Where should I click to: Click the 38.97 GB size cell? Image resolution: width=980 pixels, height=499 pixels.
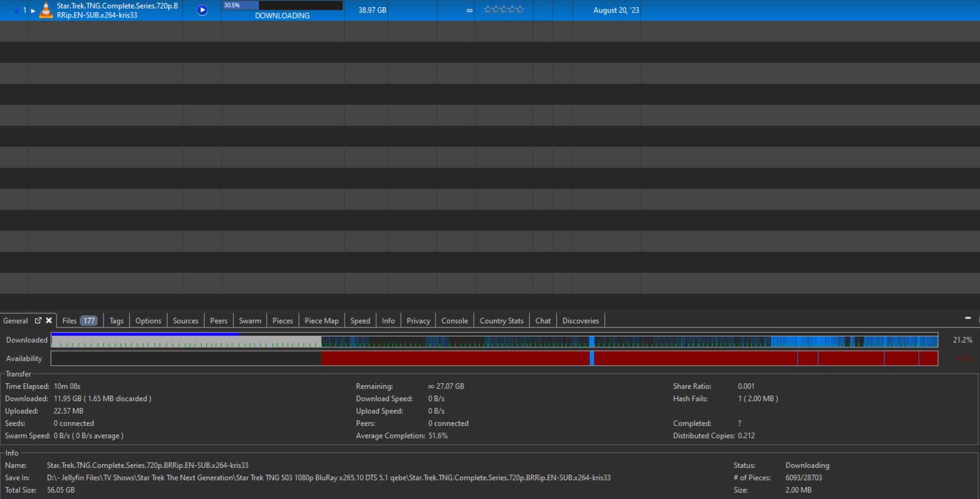click(x=372, y=10)
